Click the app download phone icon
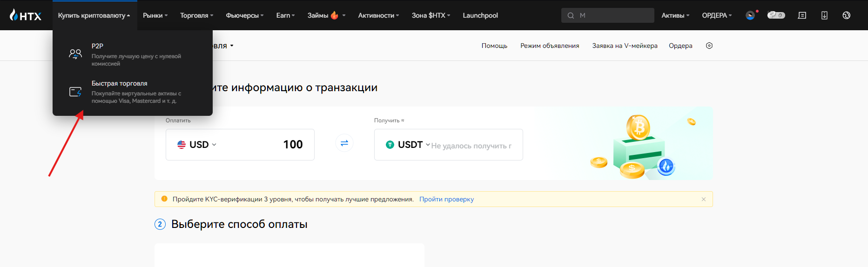Image resolution: width=868 pixels, height=267 pixels. tap(824, 15)
